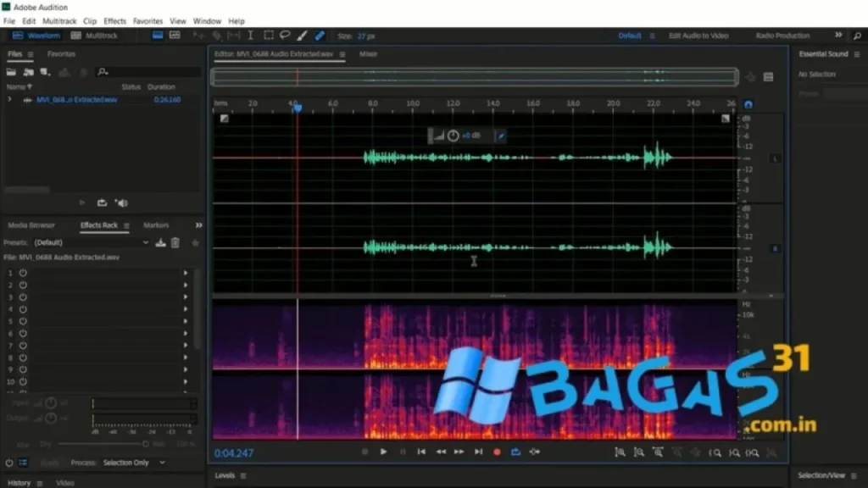Open the Effects Rack panel menu
The height and width of the screenshot is (488, 868).
tap(126, 225)
